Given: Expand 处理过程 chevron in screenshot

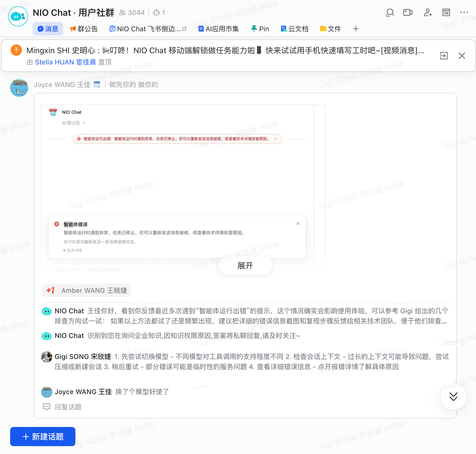Looking at the screenshot, I should click(x=84, y=123).
